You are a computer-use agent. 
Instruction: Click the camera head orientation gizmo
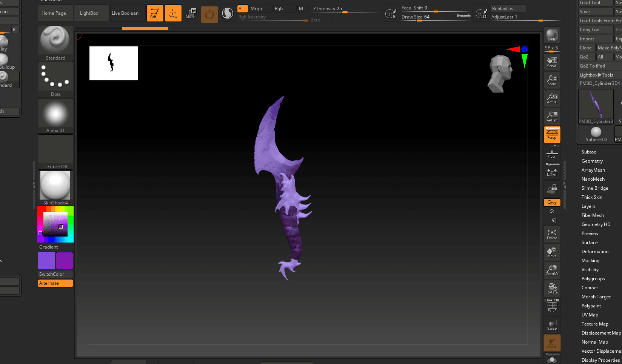coord(500,74)
